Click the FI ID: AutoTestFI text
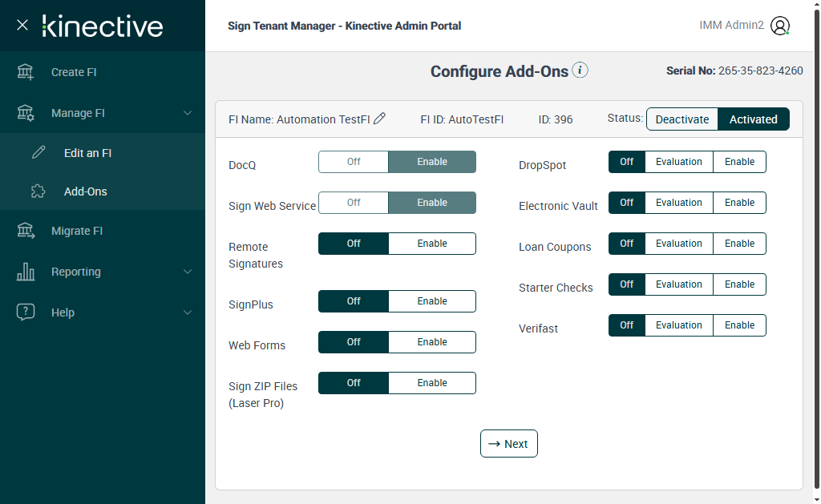Viewport: 821px width, 504px height. (x=462, y=119)
